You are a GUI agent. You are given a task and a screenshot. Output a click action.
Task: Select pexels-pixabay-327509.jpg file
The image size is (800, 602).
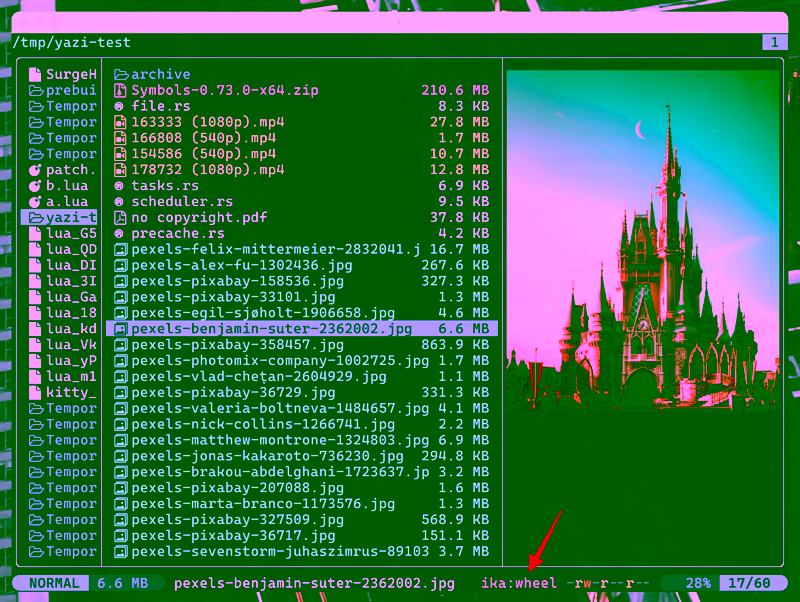point(302,519)
